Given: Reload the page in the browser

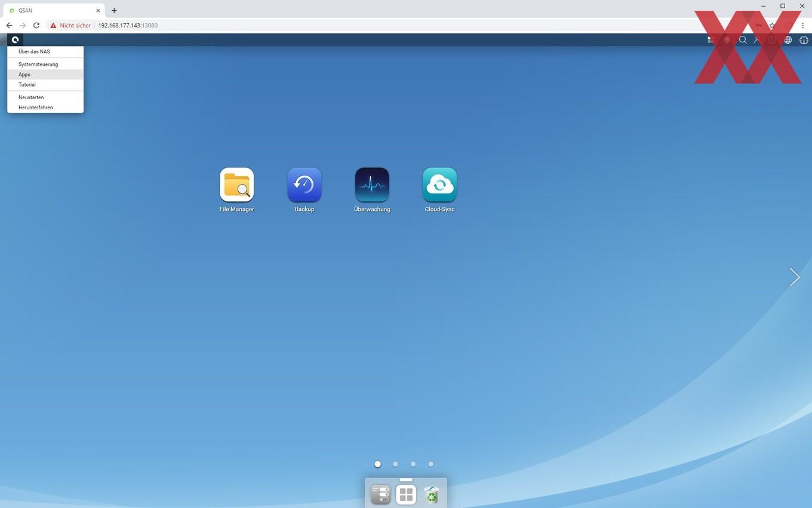Looking at the screenshot, I should click(36, 26).
